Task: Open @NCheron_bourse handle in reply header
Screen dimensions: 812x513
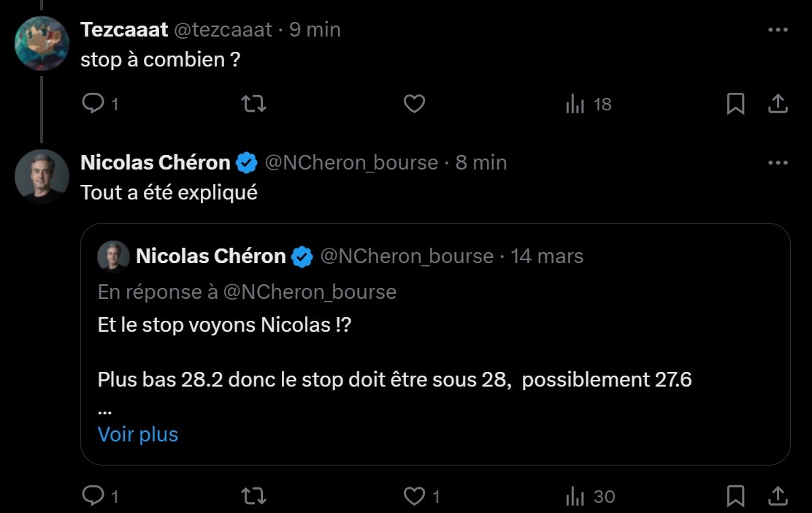Action: tap(351, 163)
